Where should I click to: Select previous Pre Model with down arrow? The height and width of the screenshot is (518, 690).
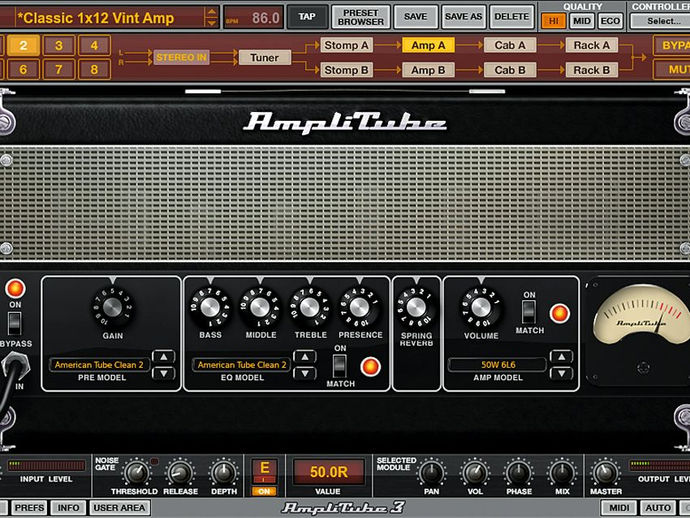point(163,373)
